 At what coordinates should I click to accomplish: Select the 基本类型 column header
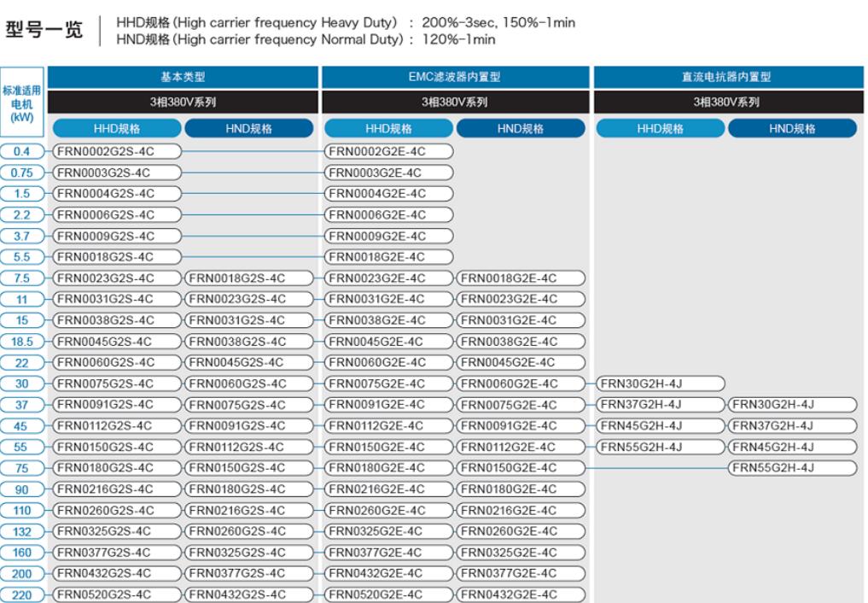coord(183,77)
